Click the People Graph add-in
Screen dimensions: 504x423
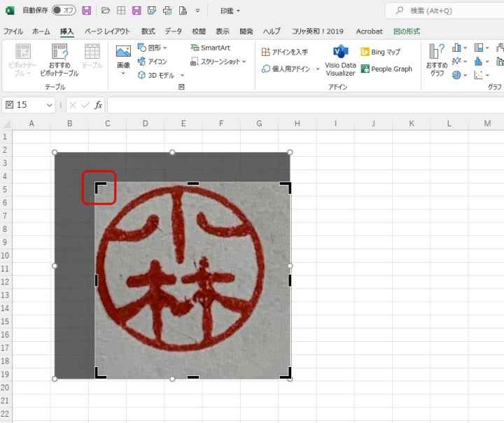click(x=386, y=69)
